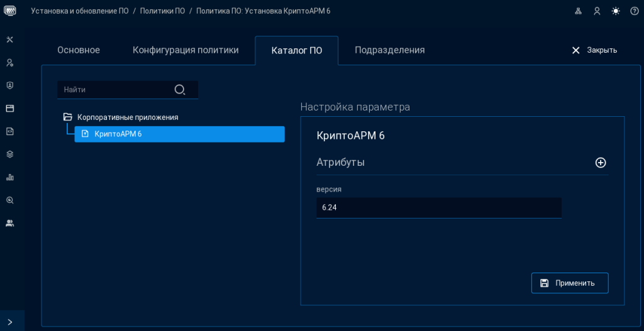Screen dimensions: 644x331
Task: Click the Применить button
Action: point(570,283)
